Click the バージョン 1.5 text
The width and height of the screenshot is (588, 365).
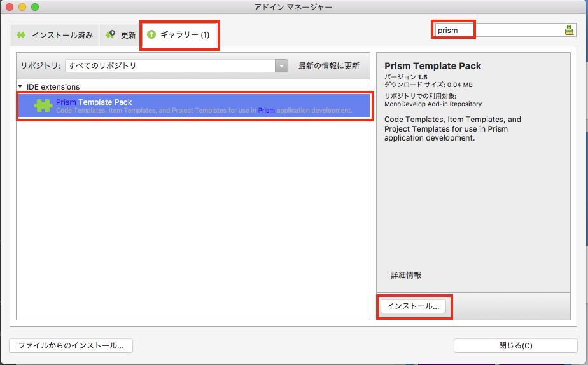pyautogui.click(x=406, y=77)
